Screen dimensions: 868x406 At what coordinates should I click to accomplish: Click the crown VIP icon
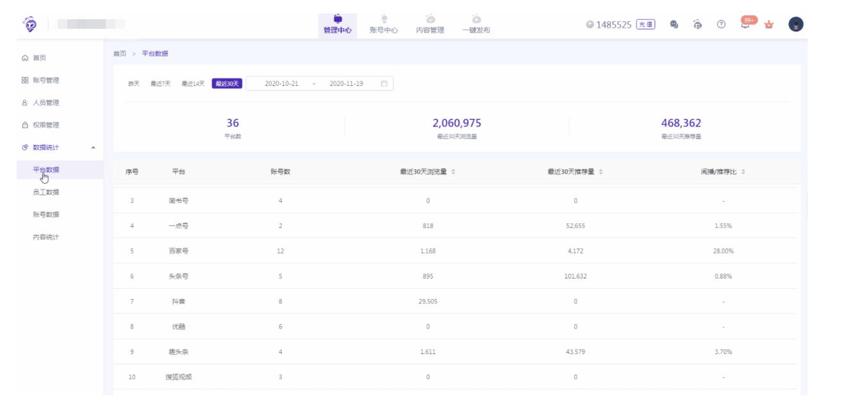(x=769, y=24)
